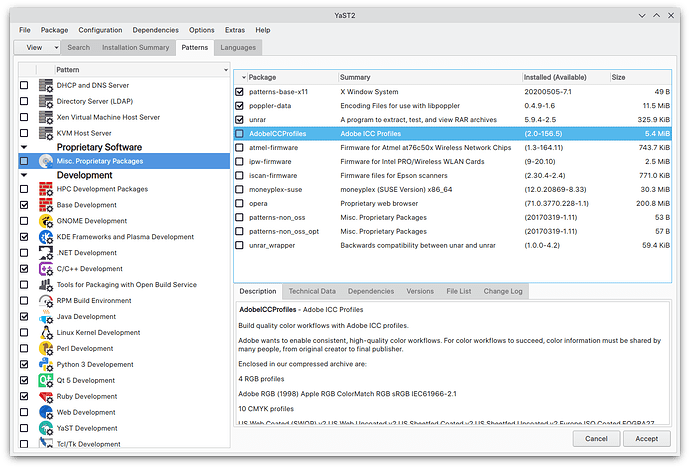The image size is (690, 468).
Task: Switch to the Installation Summary tab
Action: (x=136, y=48)
